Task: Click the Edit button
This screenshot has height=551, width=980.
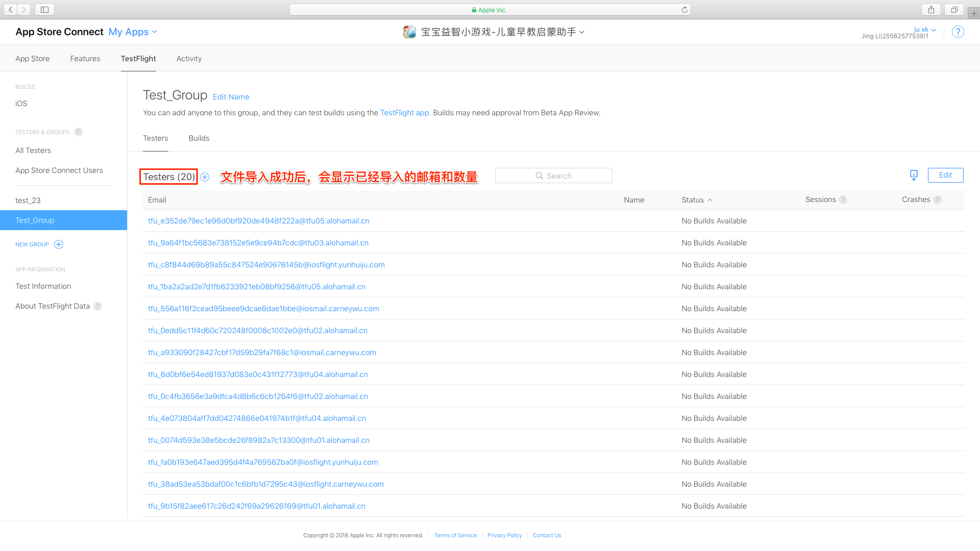Action: point(945,175)
